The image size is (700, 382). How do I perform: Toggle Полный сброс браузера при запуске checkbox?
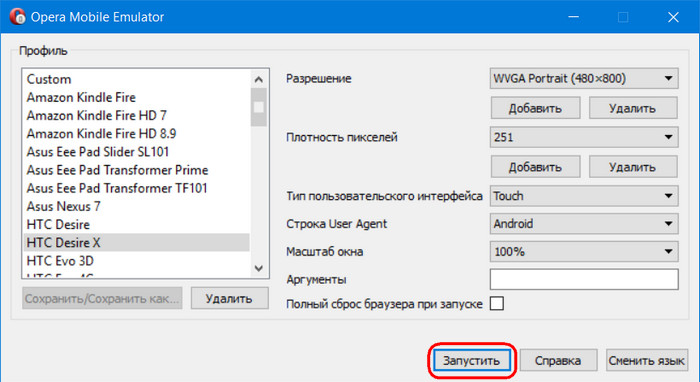(x=496, y=303)
